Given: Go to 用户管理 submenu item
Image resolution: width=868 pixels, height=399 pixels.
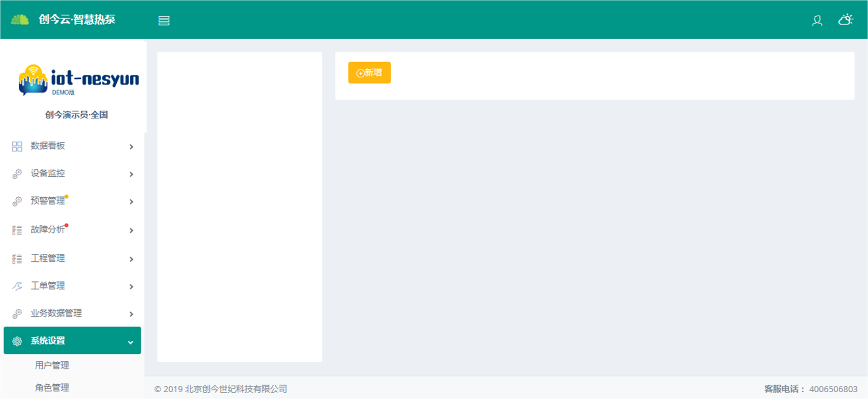Looking at the screenshot, I should point(52,365).
